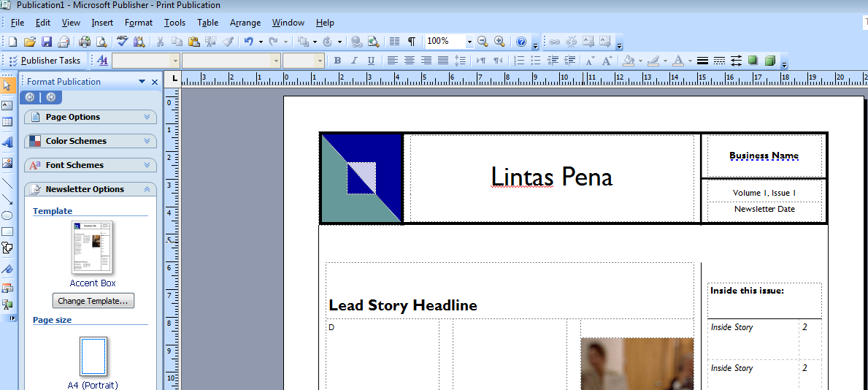Select the WordArt tool
Screen dimensions: 868x390
click(x=7, y=142)
